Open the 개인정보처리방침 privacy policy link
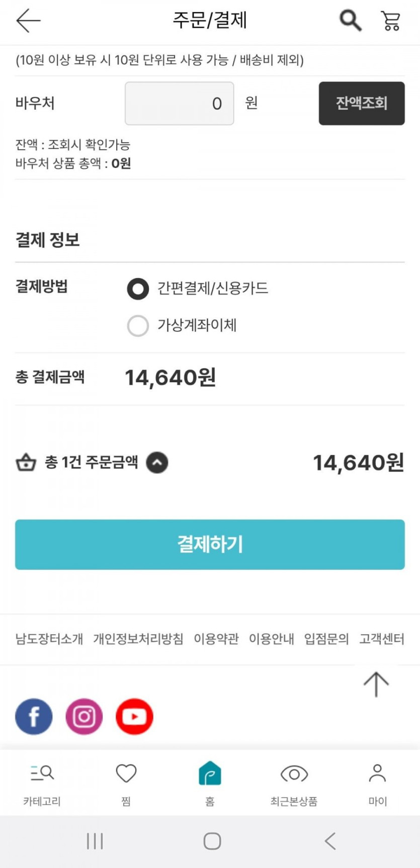 tap(138, 639)
